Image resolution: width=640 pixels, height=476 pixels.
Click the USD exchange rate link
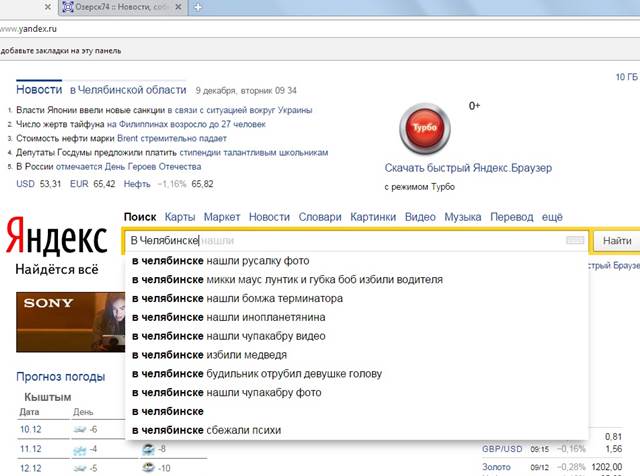(x=25, y=184)
